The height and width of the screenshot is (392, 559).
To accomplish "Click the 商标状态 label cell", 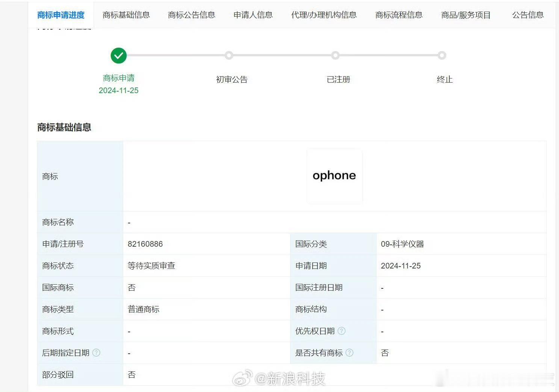I will pos(80,266).
